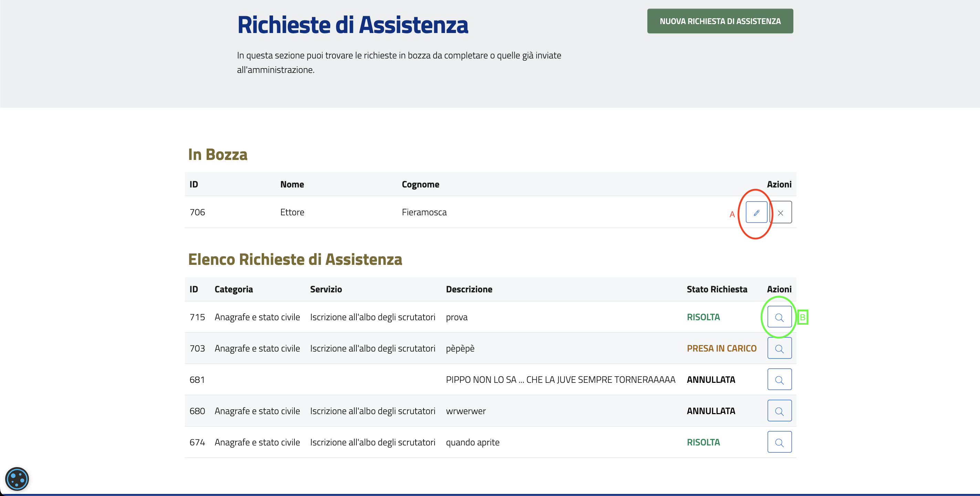The width and height of the screenshot is (980, 496).
Task: Click Nuova Richiesta di Assistenza button
Action: click(x=720, y=21)
